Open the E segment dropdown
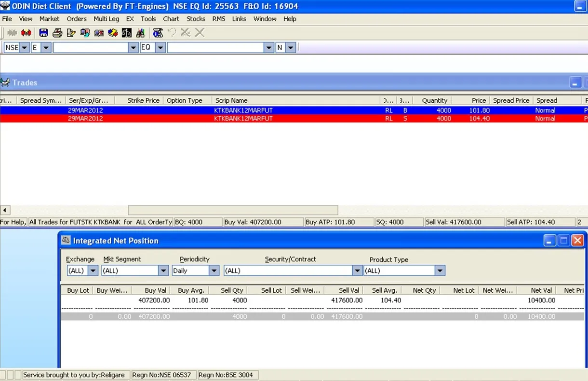This screenshot has width=588, height=381. [x=46, y=48]
